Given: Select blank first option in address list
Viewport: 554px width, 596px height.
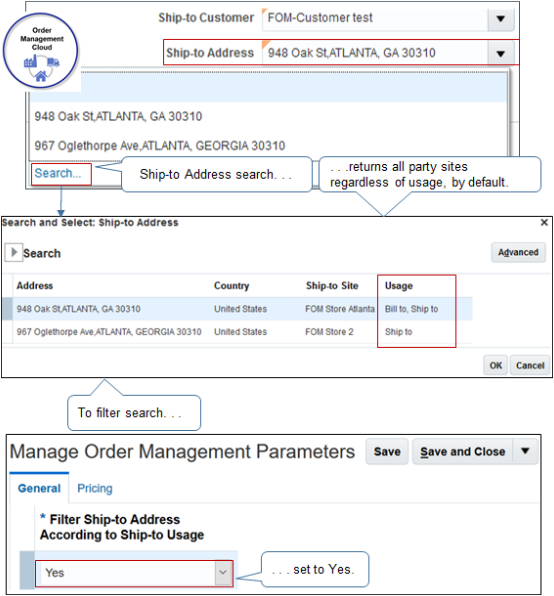Looking at the screenshot, I should tap(268, 87).
